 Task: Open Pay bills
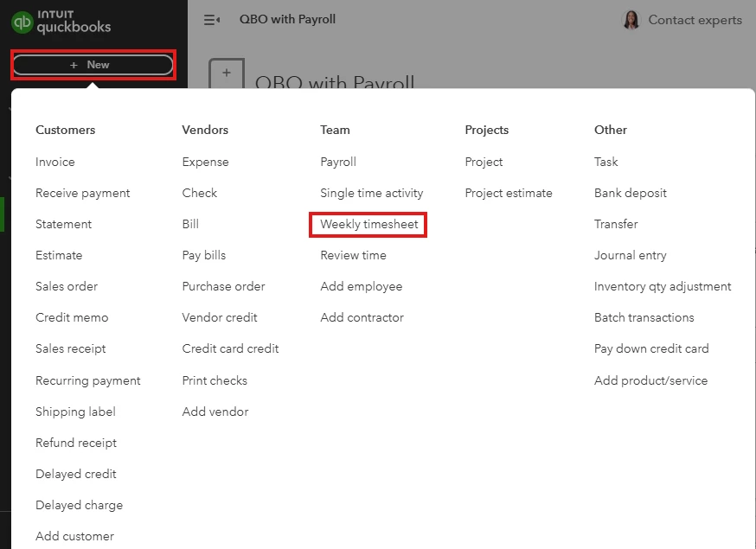click(x=204, y=255)
